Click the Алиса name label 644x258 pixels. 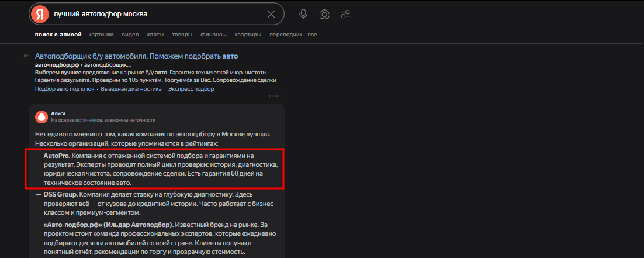pos(58,113)
